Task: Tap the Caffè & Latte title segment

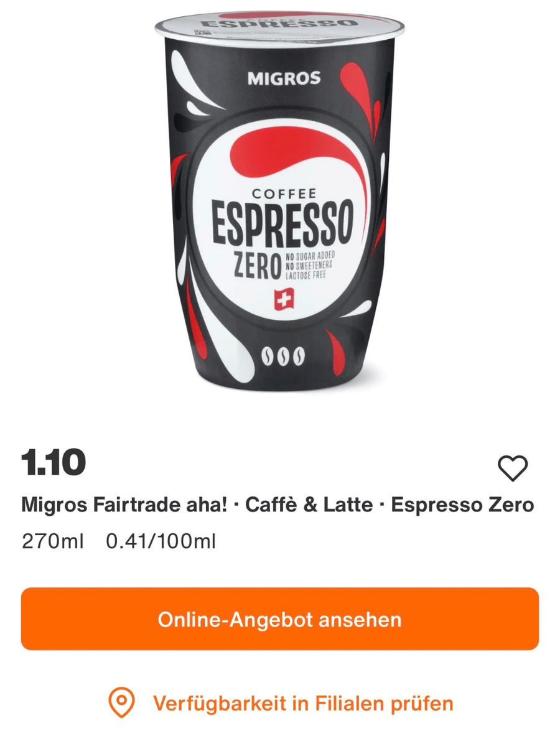Action: tap(309, 505)
